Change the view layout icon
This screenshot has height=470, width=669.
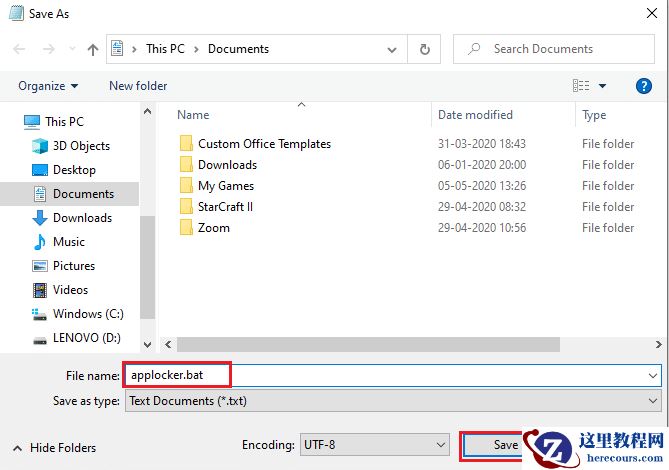pos(581,86)
